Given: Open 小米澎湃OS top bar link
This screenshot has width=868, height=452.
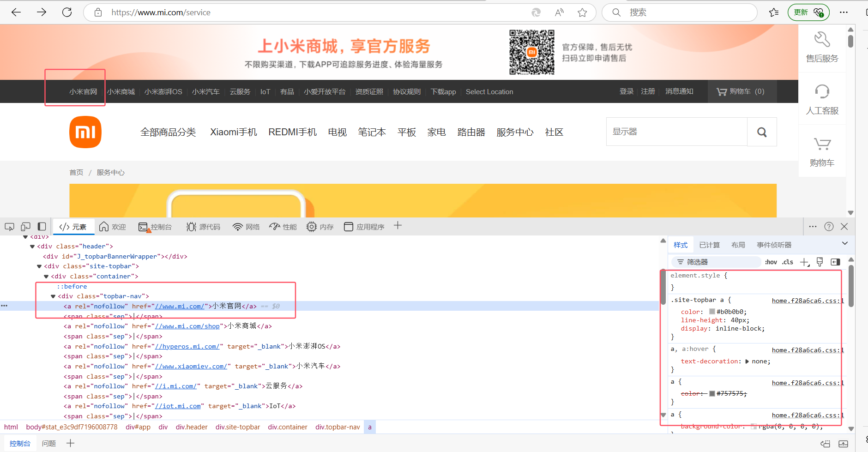Looking at the screenshot, I should point(163,91).
